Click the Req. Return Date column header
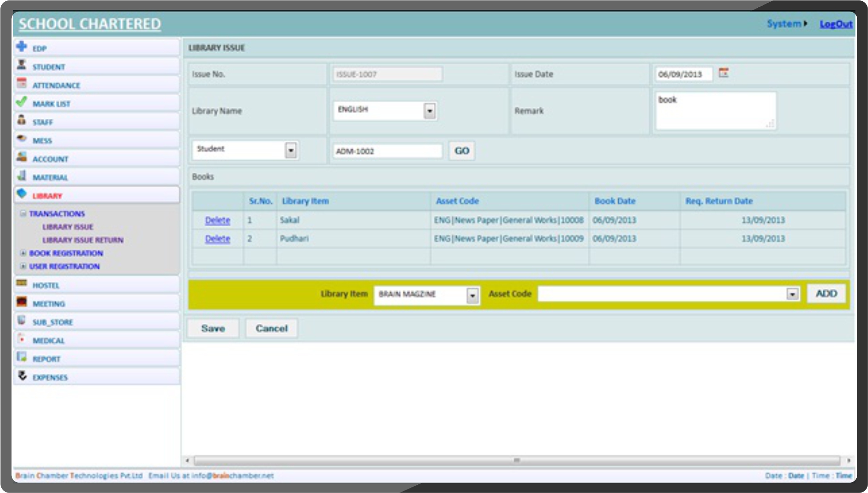The height and width of the screenshot is (493, 868). coord(719,201)
